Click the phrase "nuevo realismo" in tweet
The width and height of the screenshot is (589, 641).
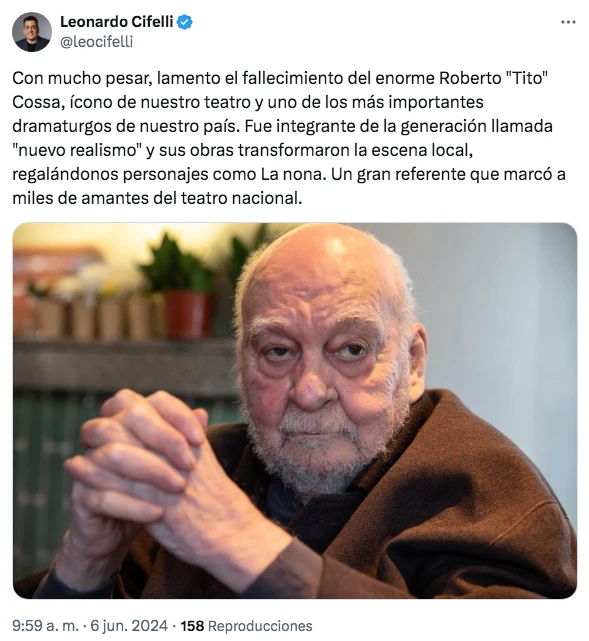76,150
